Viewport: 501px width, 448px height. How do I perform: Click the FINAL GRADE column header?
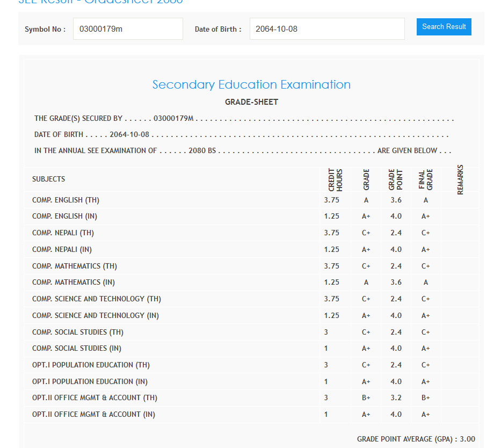426,180
